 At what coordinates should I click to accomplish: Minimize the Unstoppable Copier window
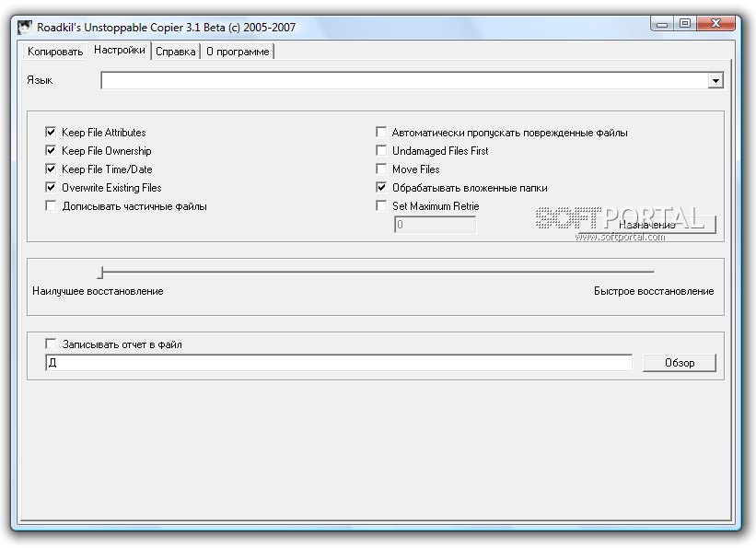click(661, 24)
